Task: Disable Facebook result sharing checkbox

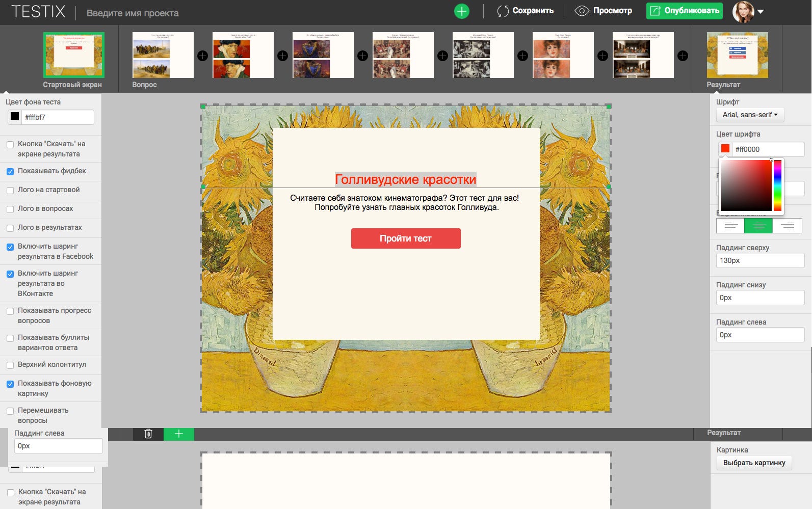Action: [x=10, y=247]
